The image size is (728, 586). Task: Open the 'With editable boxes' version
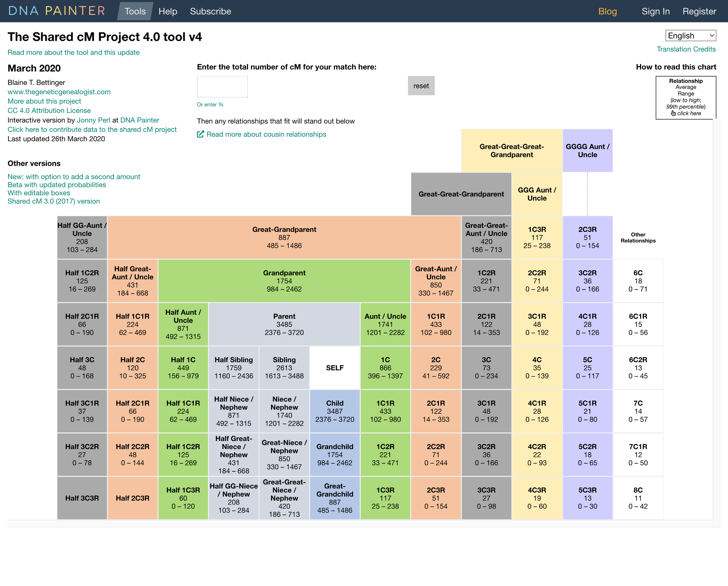pyautogui.click(x=39, y=193)
